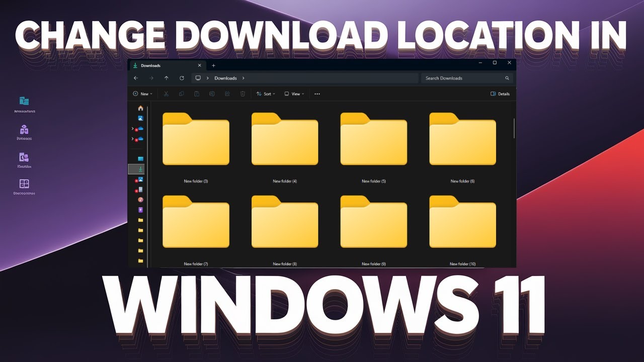
Task: Go back using the back arrow
Action: [136, 78]
